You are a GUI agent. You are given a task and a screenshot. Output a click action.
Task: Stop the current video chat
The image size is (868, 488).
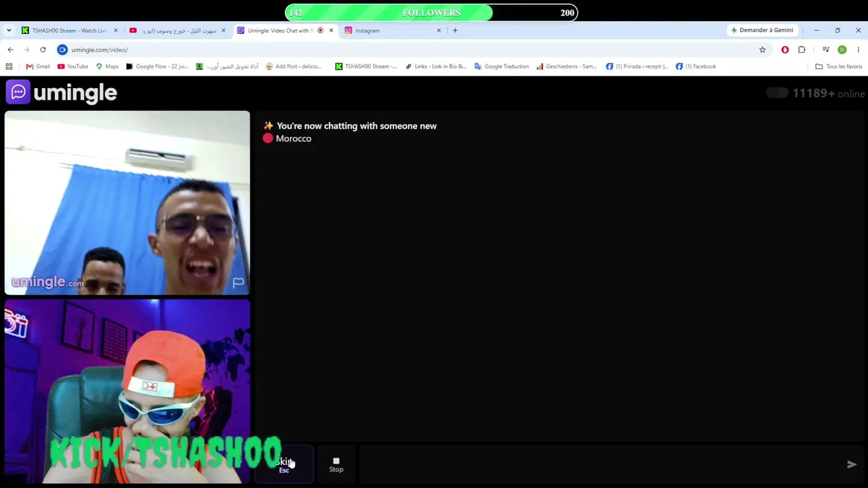point(336,464)
